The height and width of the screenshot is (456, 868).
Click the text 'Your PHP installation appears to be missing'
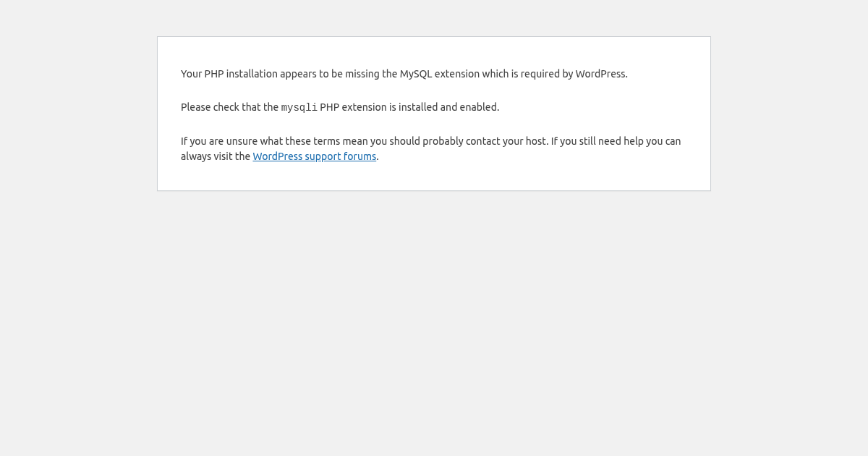[279, 74]
